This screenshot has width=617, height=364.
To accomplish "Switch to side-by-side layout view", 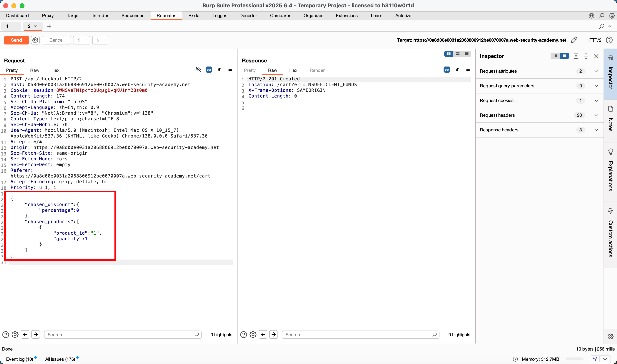I will coord(448,54).
